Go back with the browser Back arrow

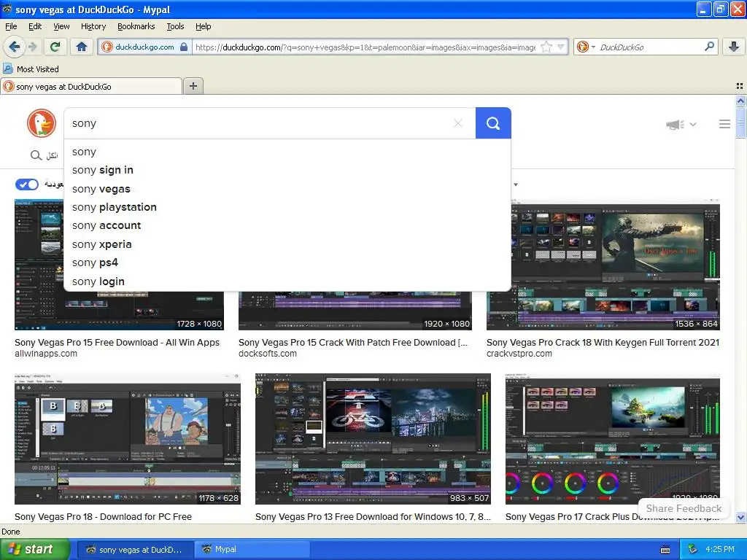(x=14, y=47)
